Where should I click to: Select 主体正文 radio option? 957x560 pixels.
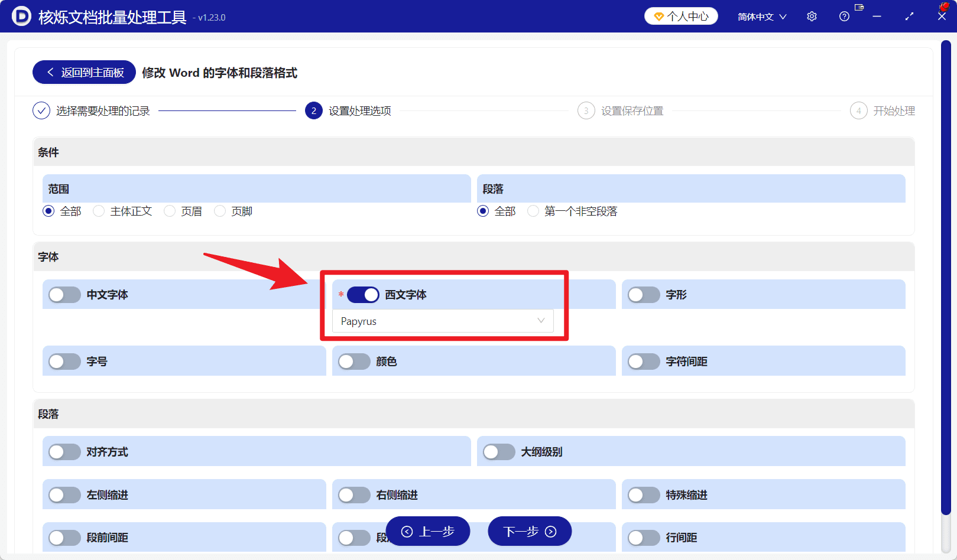coord(99,211)
